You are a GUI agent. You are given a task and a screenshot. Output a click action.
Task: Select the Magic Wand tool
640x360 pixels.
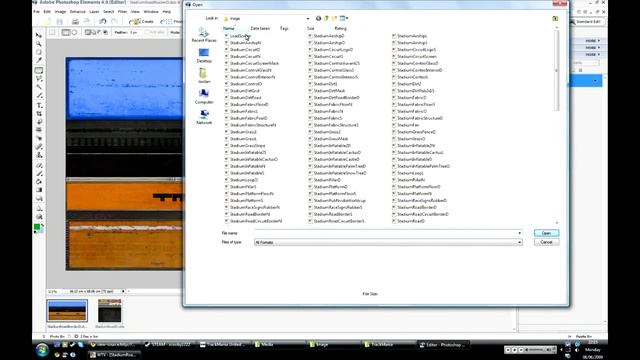(39, 87)
